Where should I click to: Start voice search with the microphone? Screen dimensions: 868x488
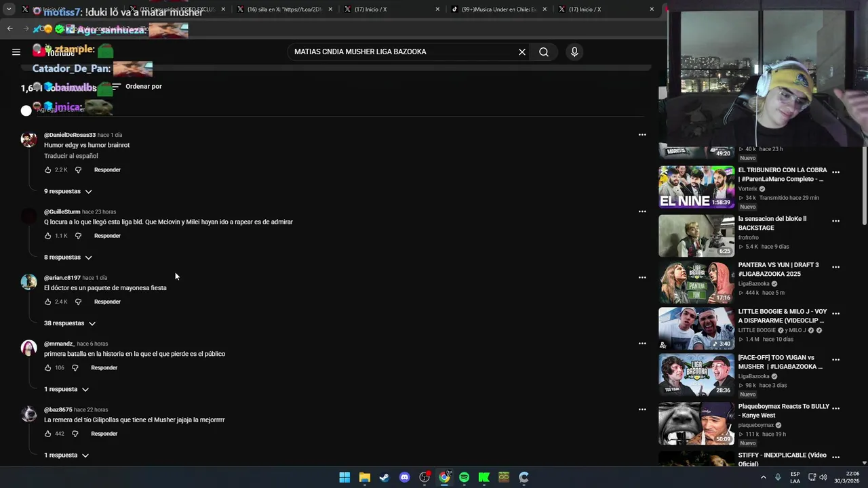coord(574,52)
